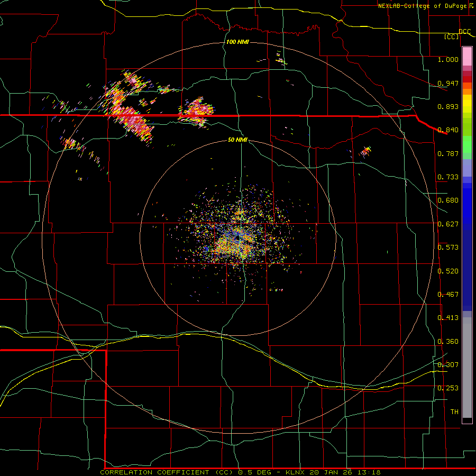Viewport: 476px width, 476px height.
Task: Pick the gray segment of the color bar
Action: tap(467, 368)
